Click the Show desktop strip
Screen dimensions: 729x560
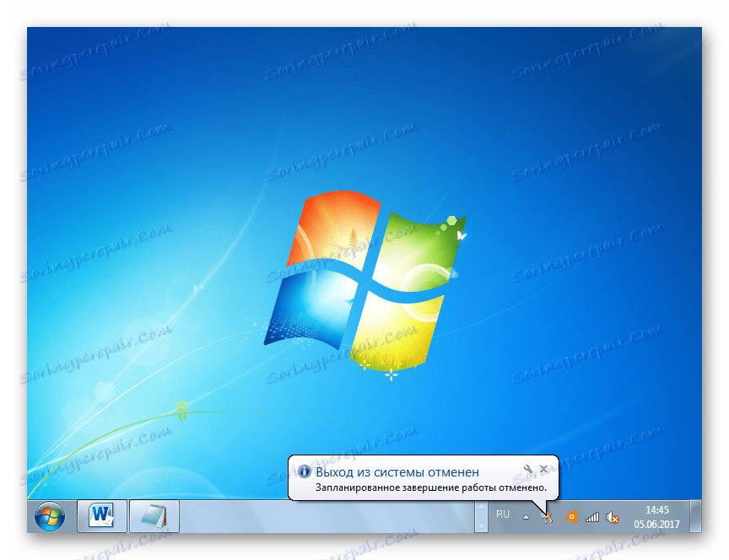tap(696, 516)
